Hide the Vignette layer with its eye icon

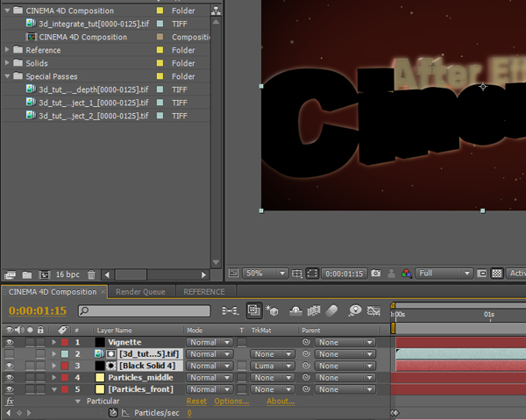pos(10,342)
